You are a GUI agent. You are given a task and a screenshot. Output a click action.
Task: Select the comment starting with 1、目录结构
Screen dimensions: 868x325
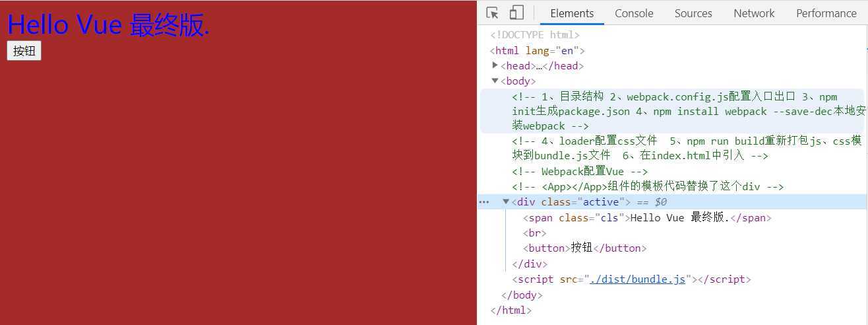(672, 111)
